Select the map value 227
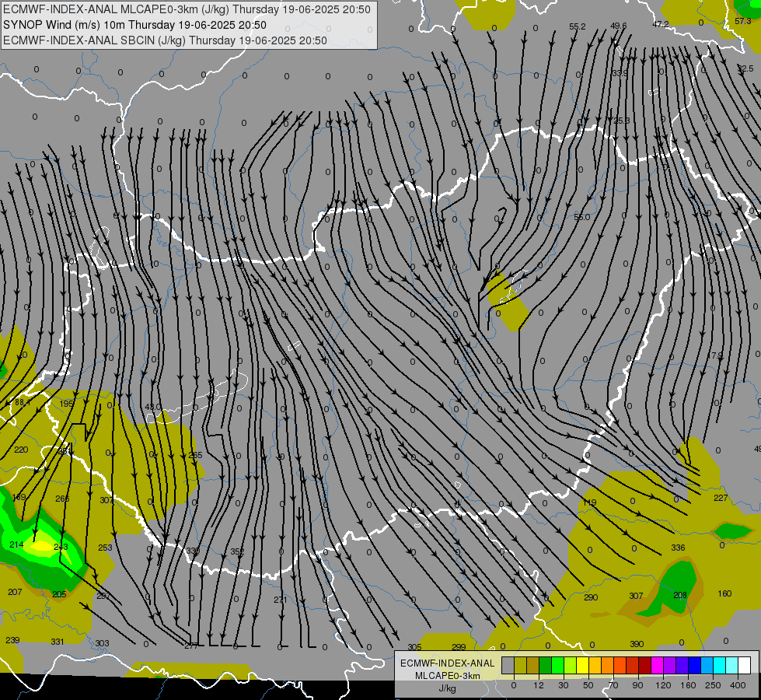761x700 pixels. 721,498
